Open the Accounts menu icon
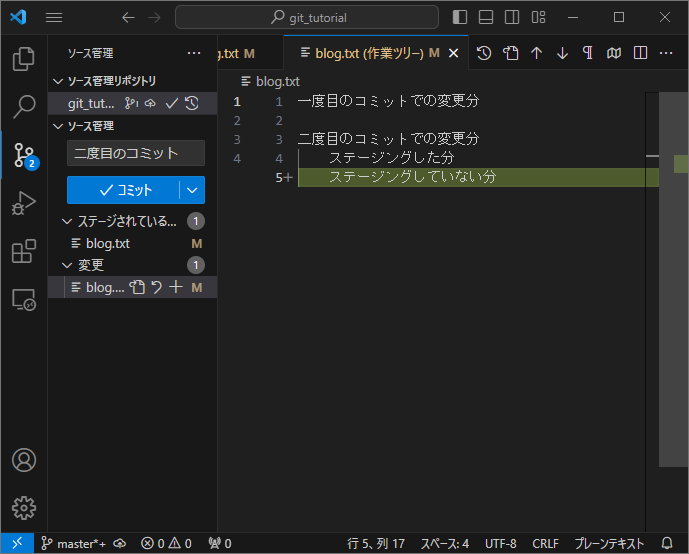The image size is (689, 554). [24, 460]
